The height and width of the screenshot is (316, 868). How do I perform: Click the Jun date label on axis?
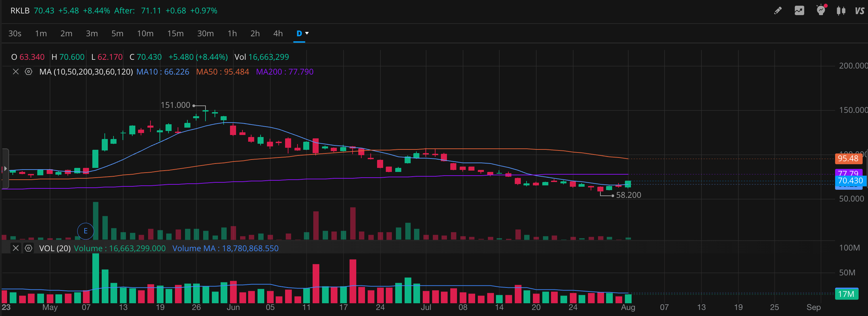coord(233,307)
